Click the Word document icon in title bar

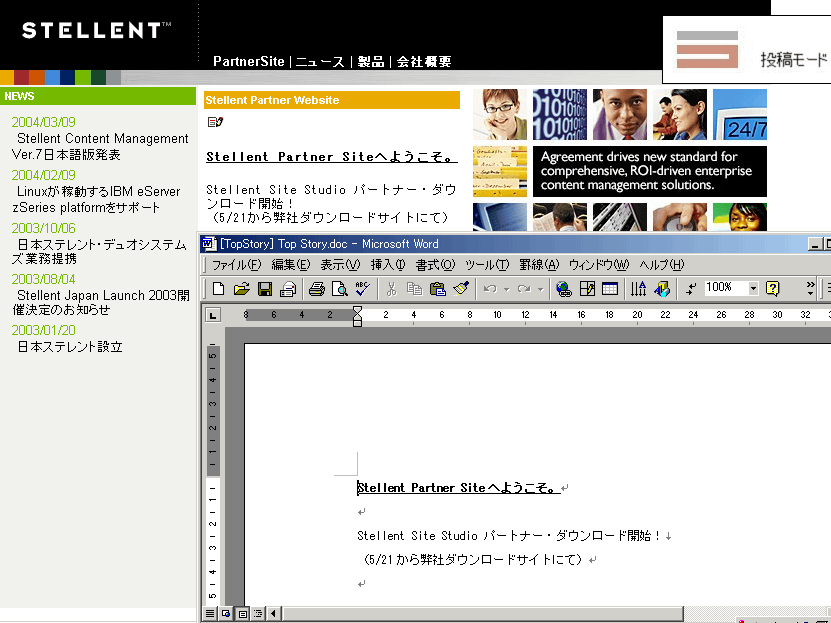[209, 244]
